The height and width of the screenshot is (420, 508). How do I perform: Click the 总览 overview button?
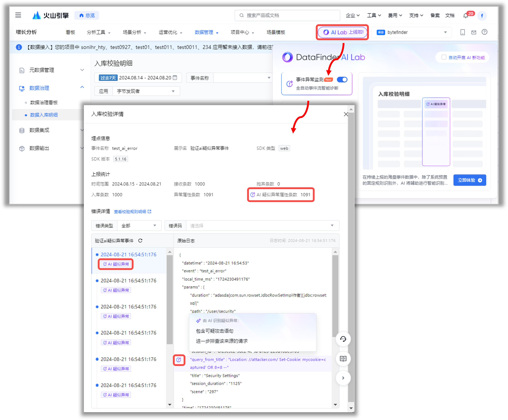point(87,16)
